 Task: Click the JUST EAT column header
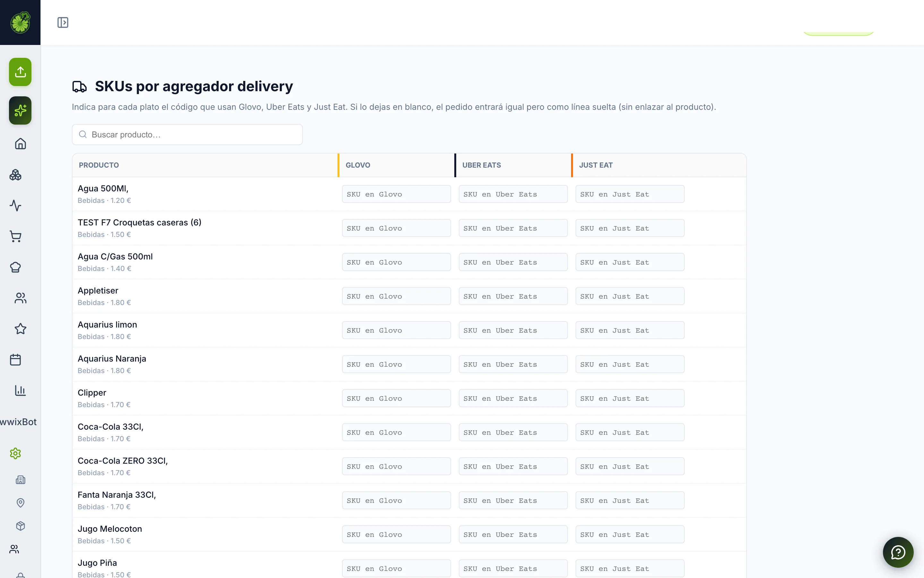[x=596, y=165]
